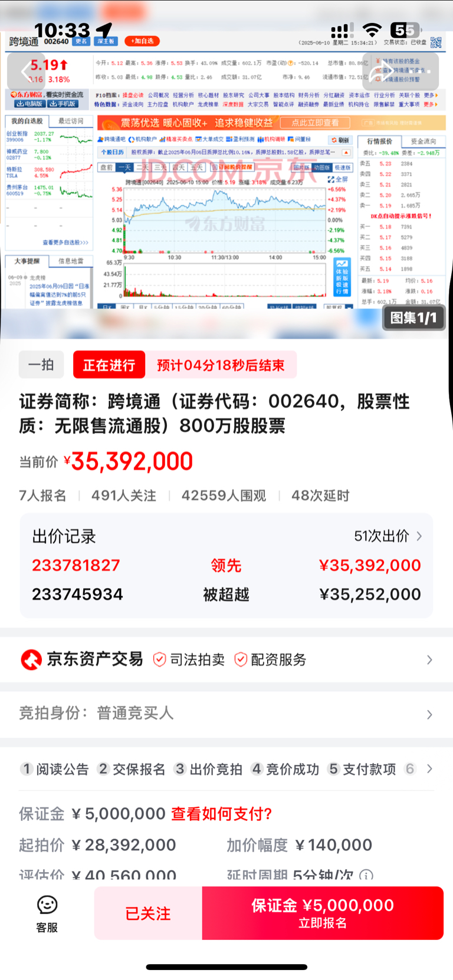Tap the 已关注 follow button
This screenshot has width=453, height=980.
(x=148, y=913)
